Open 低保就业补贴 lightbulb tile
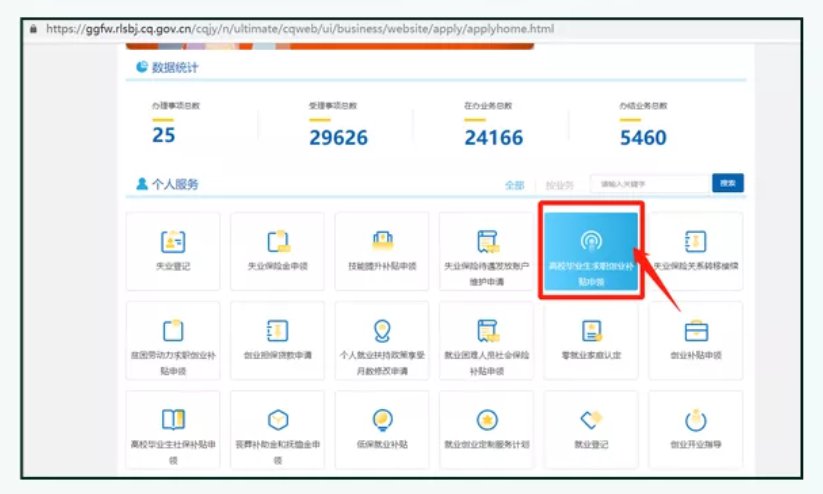Viewport: 823px width, 494px height. pos(382,430)
